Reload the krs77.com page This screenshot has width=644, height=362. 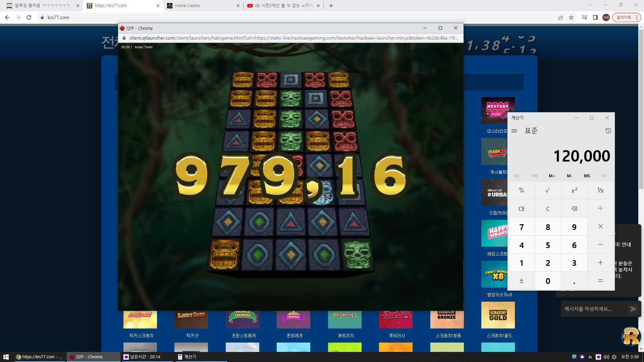[29, 17]
